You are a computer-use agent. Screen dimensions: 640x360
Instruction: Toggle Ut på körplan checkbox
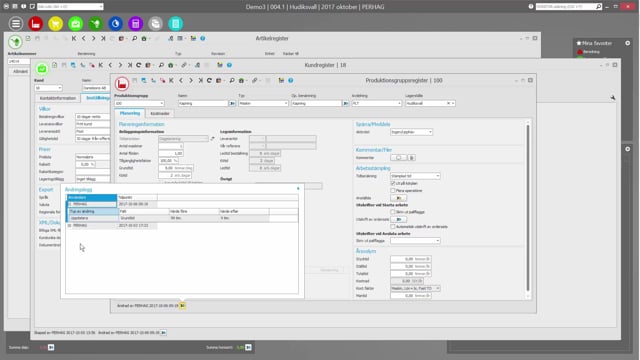[x=393, y=183]
